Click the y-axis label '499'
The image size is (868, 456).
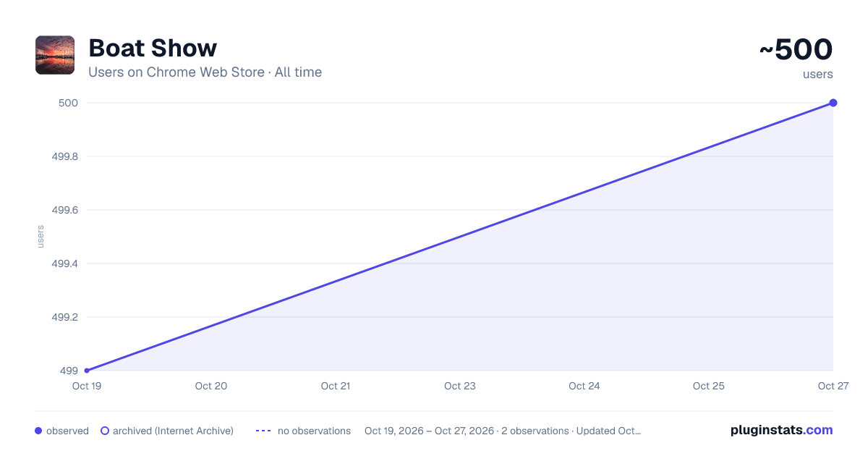(69, 371)
